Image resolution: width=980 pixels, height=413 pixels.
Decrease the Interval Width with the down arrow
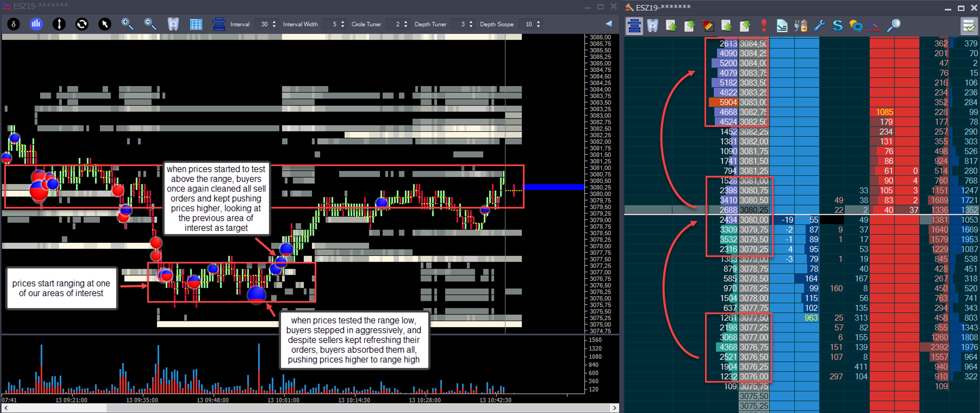click(x=343, y=27)
